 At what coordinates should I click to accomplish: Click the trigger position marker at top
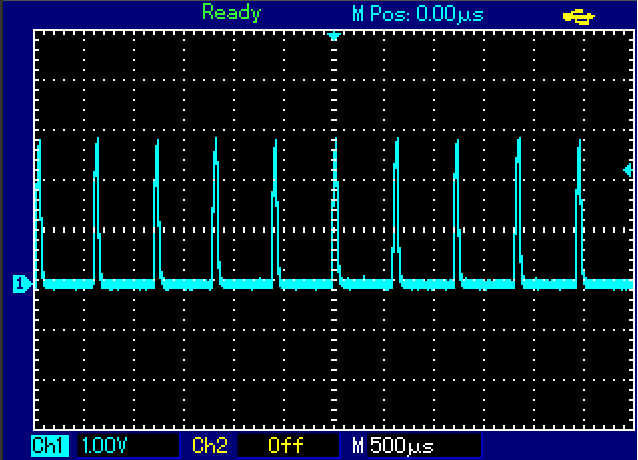click(x=334, y=37)
